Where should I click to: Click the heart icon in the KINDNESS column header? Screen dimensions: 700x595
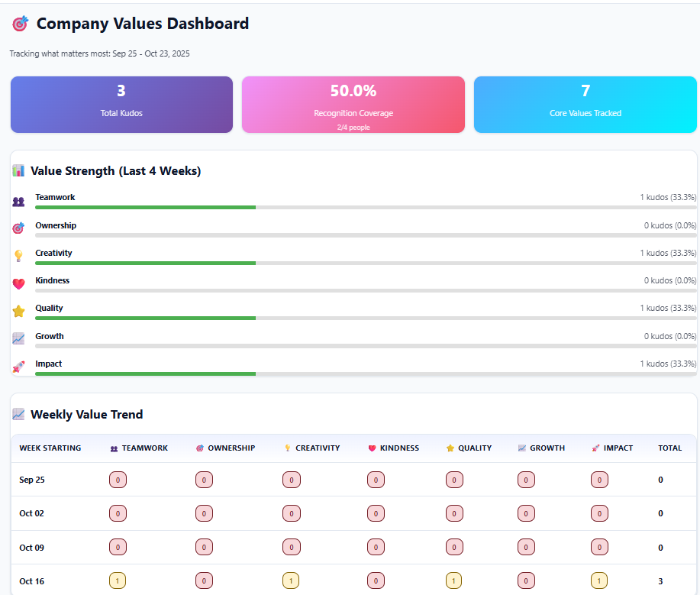[x=373, y=448]
